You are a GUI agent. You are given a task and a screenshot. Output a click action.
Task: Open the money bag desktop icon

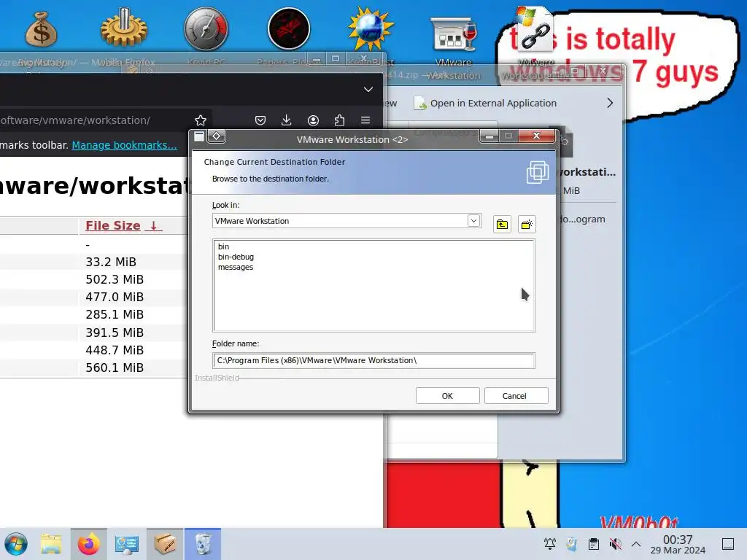coord(42,30)
